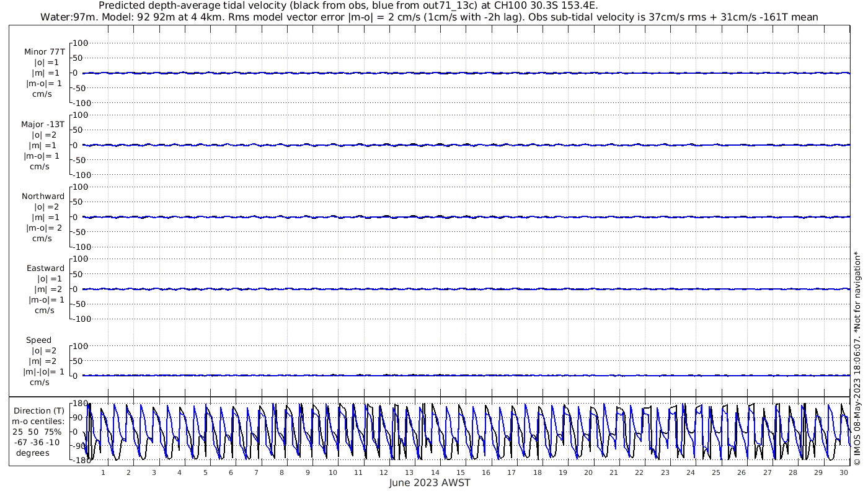The width and height of the screenshot is (868, 496).
Task: Click the 'degrees' unit label
Action: tap(33, 453)
